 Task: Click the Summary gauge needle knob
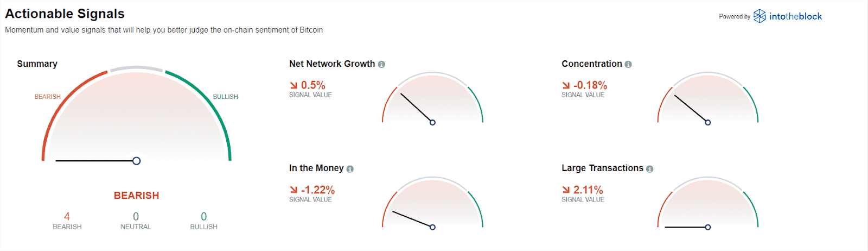pos(137,161)
